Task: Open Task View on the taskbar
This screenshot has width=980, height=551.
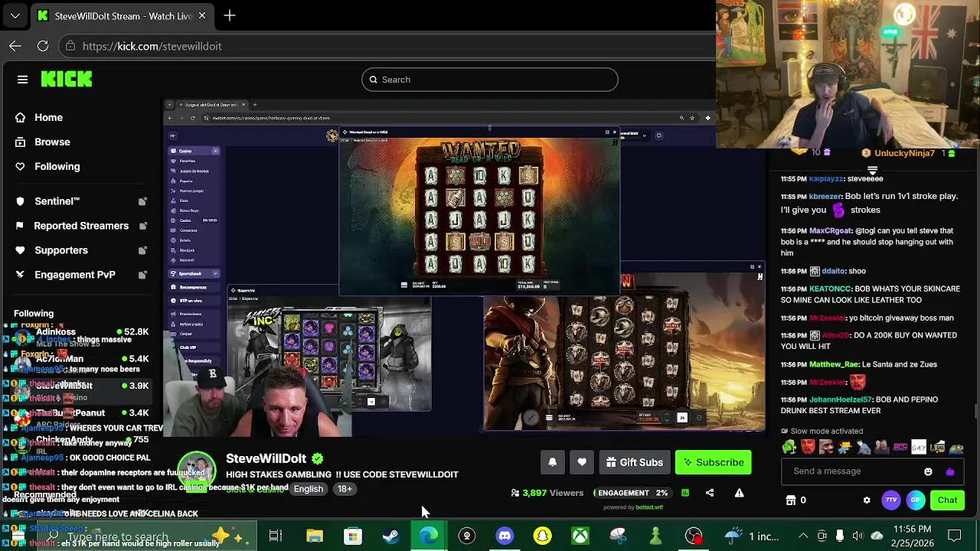Action: (x=276, y=536)
